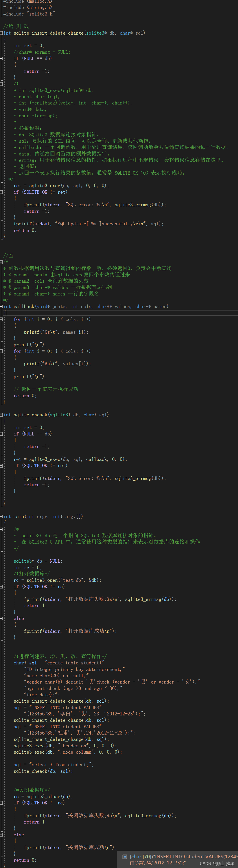238x868 pixels.
Task: Fold the if block printing 关闭数据库失败
Action: click(x=1, y=803)
